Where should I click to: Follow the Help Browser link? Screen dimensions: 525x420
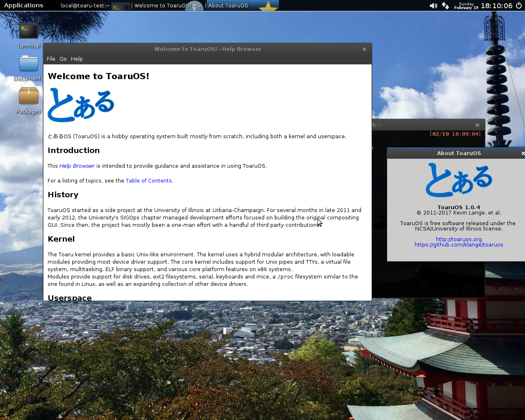[77, 166]
